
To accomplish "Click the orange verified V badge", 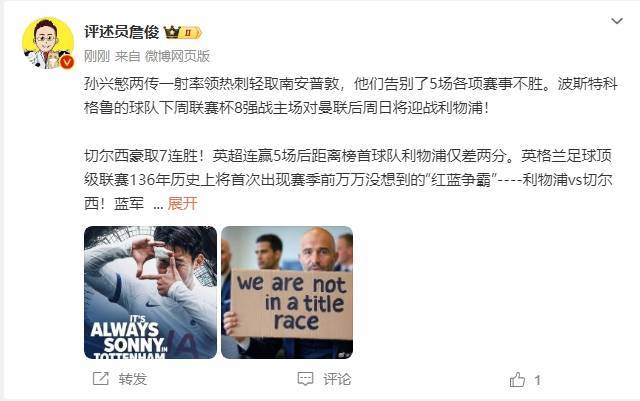I will [x=67, y=62].
